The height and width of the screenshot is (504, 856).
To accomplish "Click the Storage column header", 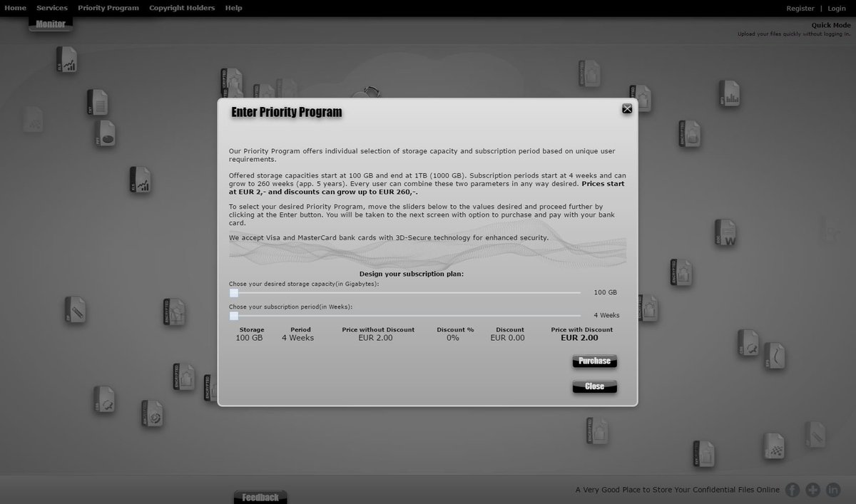I will point(252,329).
